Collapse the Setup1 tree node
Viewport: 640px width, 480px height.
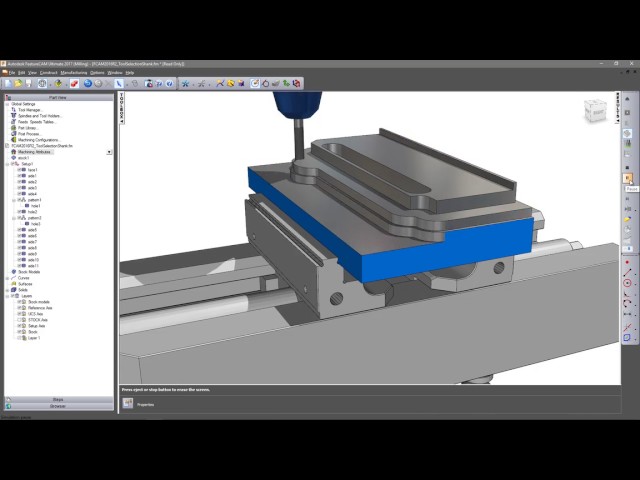click(x=7, y=164)
